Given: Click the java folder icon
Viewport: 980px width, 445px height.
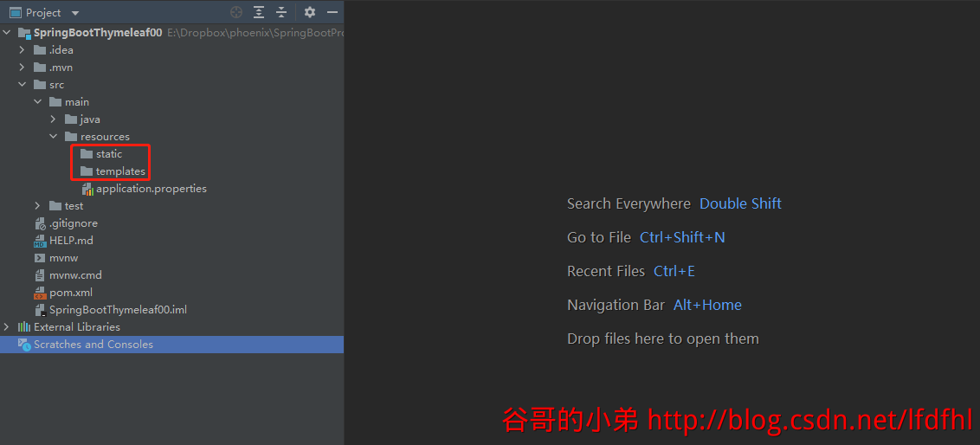Looking at the screenshot, I should 71,119.
